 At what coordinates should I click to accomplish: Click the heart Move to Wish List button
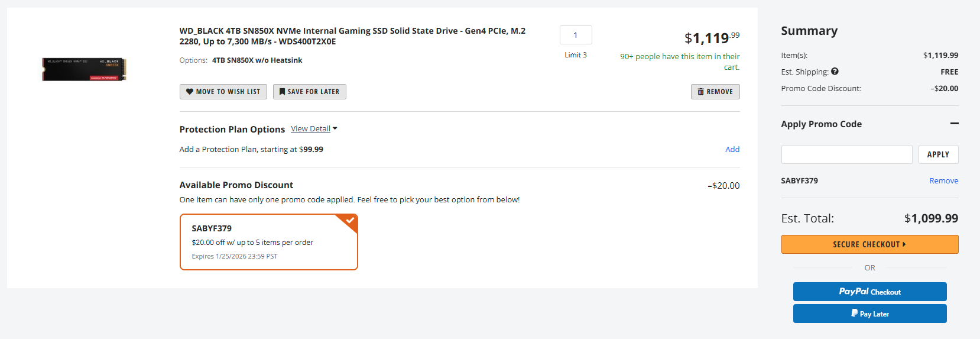point(223,92)
